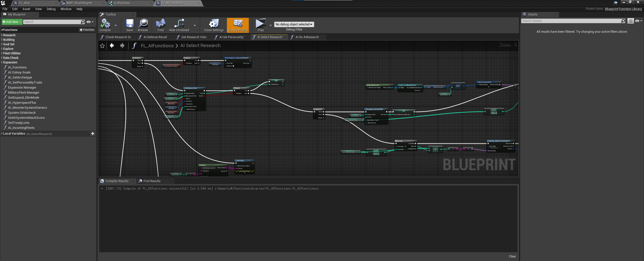
Task: Bookmark graph with star icon
Action: tap(102, 46)
